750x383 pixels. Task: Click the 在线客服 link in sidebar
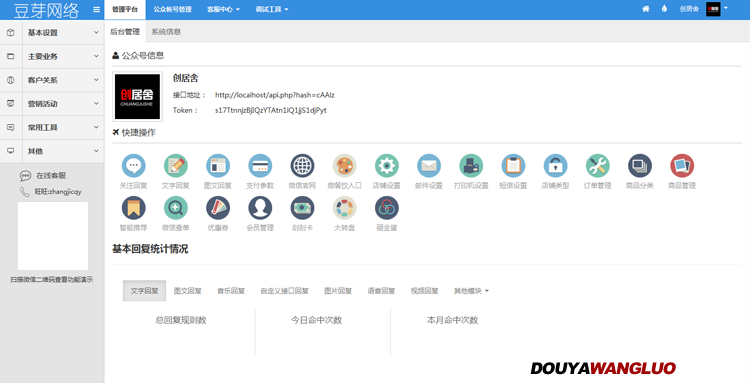pyautogui.click(x=51, y=175)
